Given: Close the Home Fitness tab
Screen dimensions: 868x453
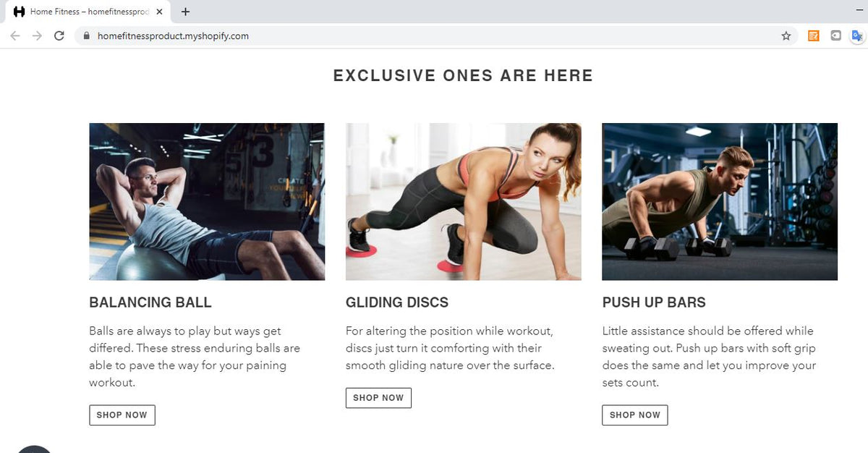Looking at the screenshot, I should click(159, 12).
